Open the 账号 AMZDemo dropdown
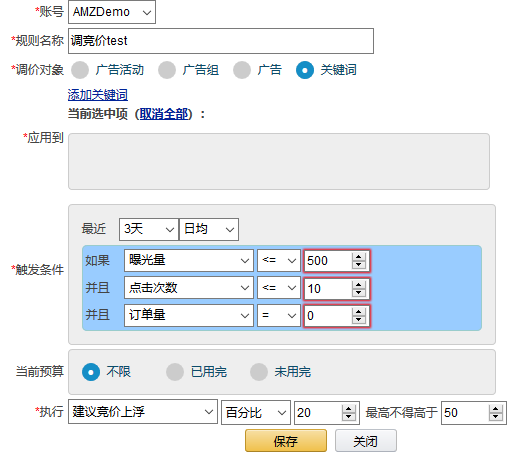Viewport: 512px width, 457px height. pyautogui.click(x=112, y=12)
